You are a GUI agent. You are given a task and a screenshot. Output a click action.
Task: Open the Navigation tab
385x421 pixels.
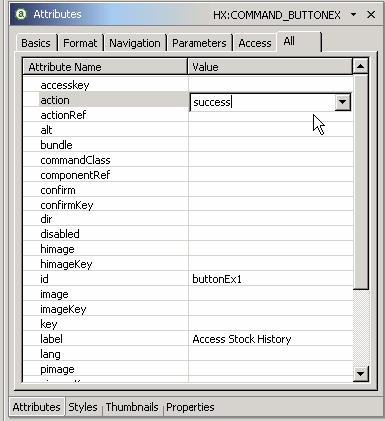pos(135,43)
